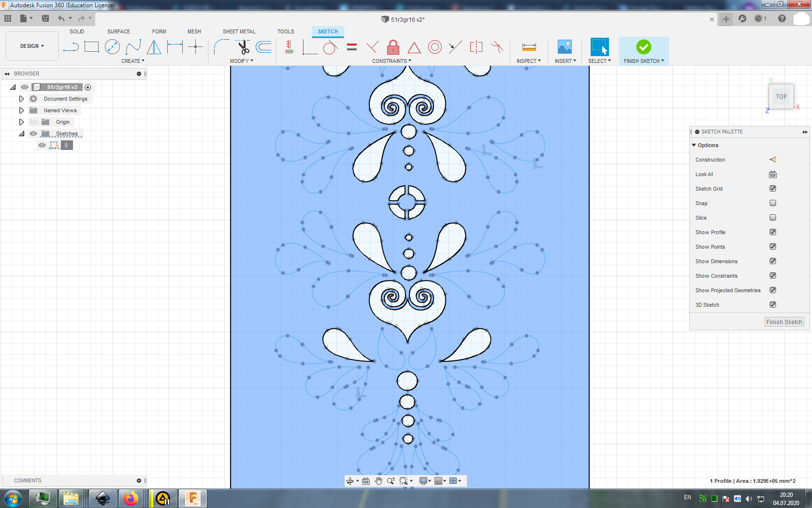Apply the Concentric constraint
Screen dimensions: 812x508
[x=435, y=47]
